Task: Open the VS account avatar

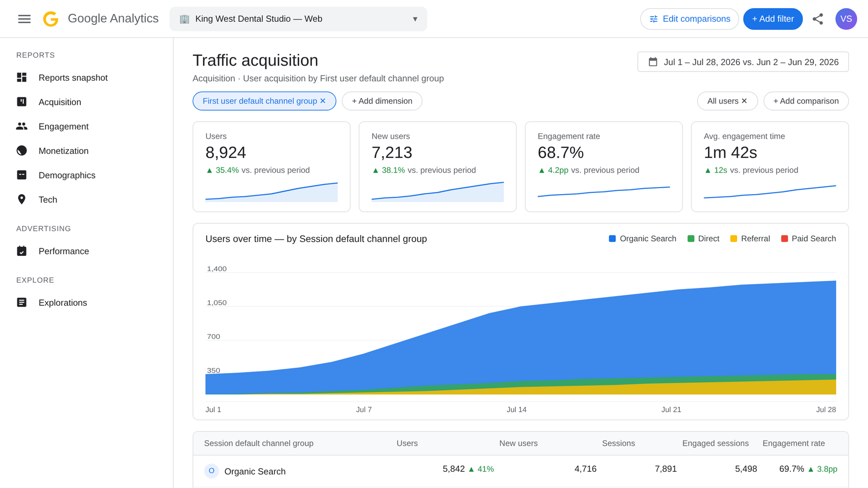Action: tap(846, 19)
